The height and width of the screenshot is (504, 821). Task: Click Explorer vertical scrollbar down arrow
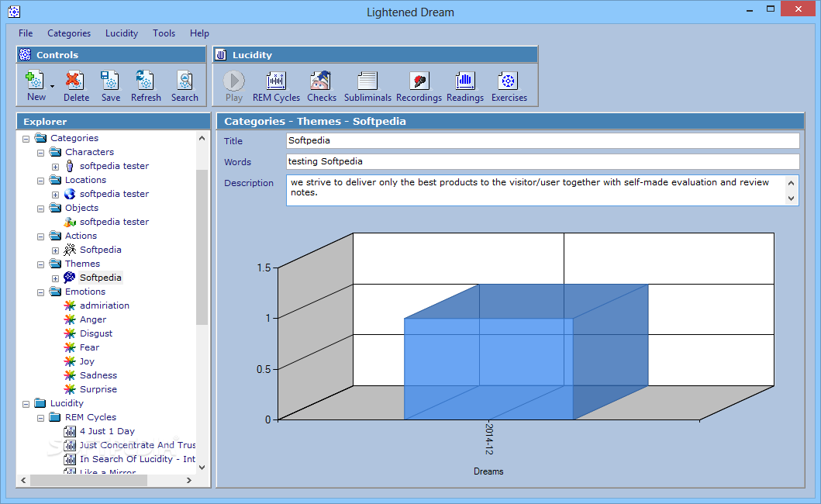(x=202, y=468)
